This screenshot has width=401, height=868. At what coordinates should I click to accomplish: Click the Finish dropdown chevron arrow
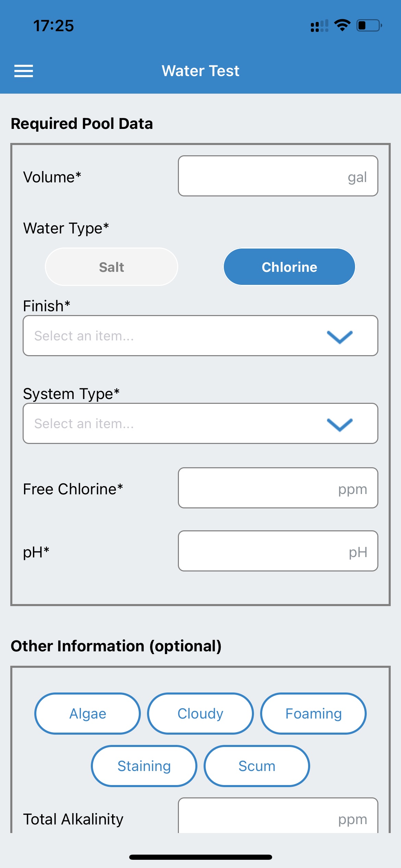(x=340, y=337)
